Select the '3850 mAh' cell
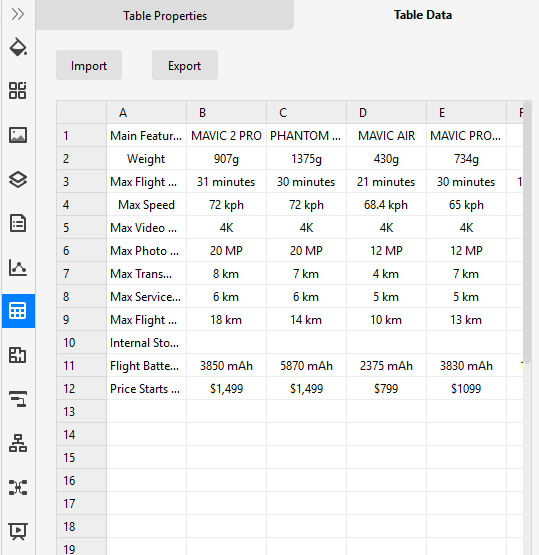Viewport: 539px width, 555px height. (227, 366)
